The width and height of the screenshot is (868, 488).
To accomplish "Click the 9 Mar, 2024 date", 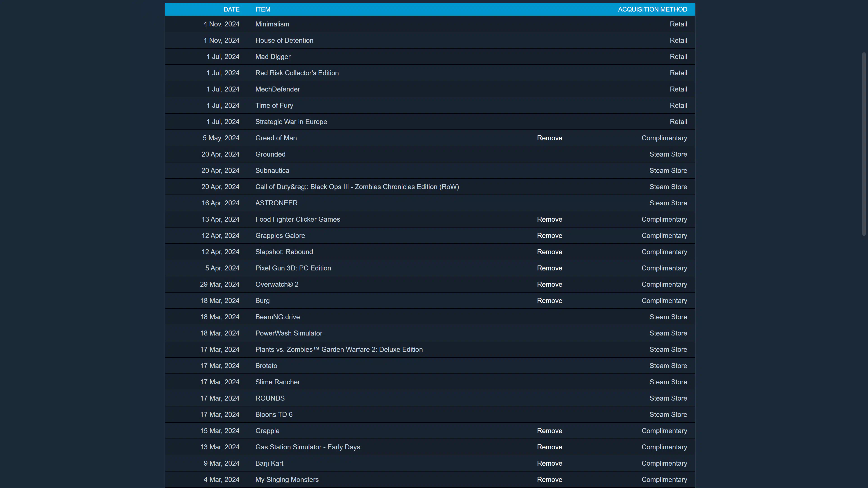I will 221,463.
